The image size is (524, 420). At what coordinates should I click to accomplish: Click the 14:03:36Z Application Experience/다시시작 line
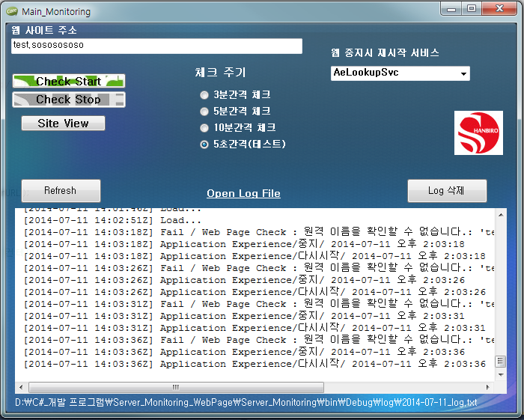pos(255,364)
